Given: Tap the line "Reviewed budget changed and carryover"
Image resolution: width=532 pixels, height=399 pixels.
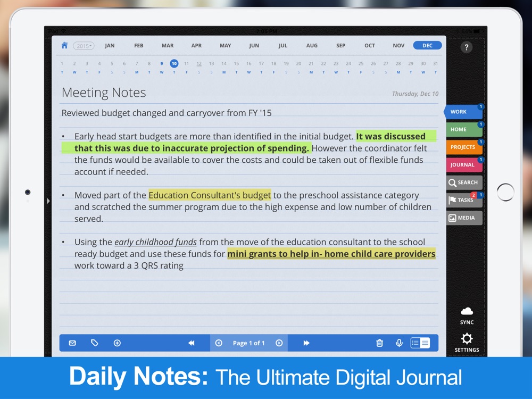Looking at the screenshot, I should 167,113.
